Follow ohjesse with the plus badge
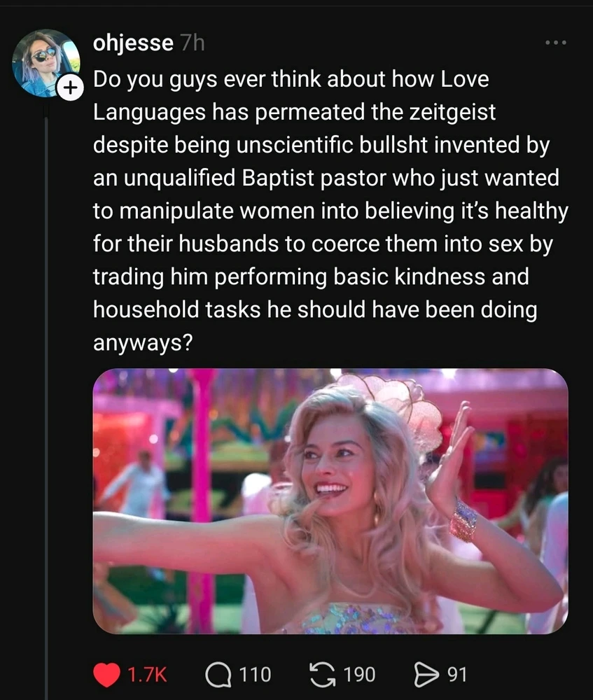 [70, 88]
